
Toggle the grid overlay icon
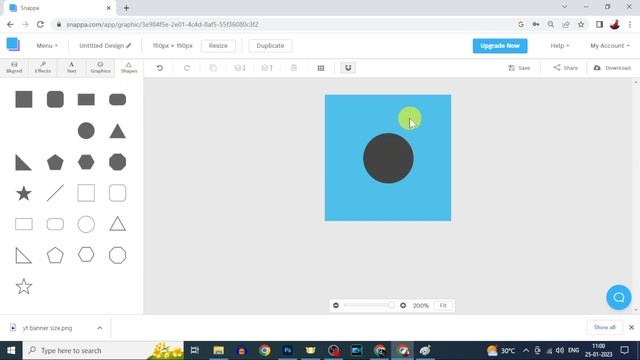tap(321, 68)
